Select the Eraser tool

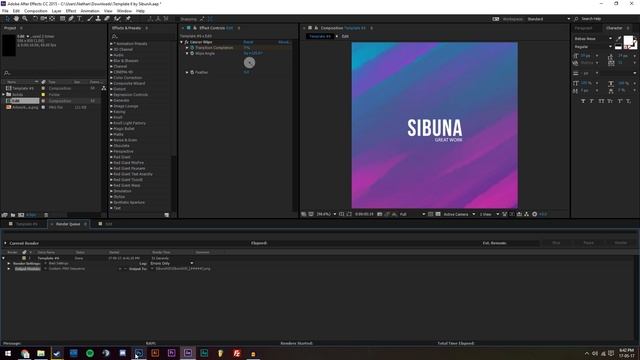coord(107,19)
